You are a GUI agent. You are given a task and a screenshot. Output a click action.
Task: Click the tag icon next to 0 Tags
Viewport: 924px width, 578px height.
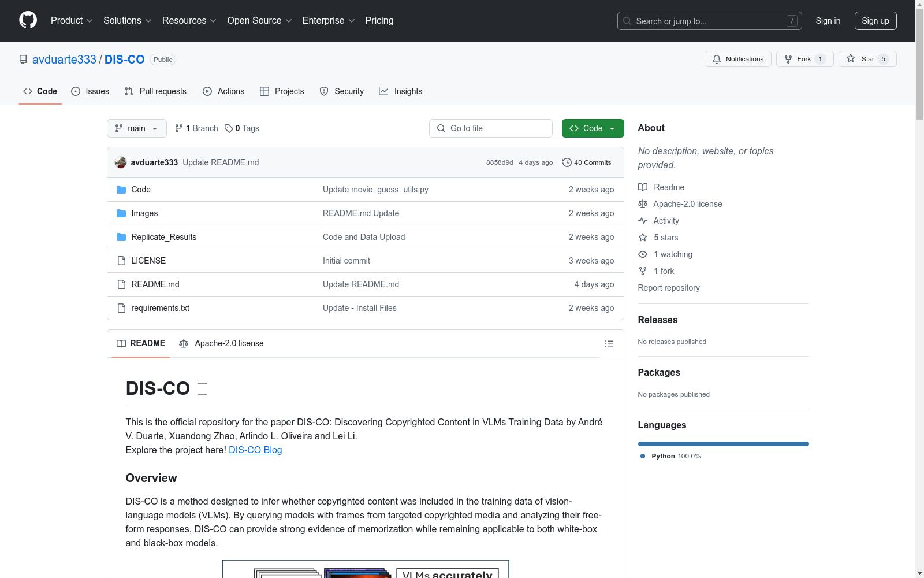pos(229,128)
